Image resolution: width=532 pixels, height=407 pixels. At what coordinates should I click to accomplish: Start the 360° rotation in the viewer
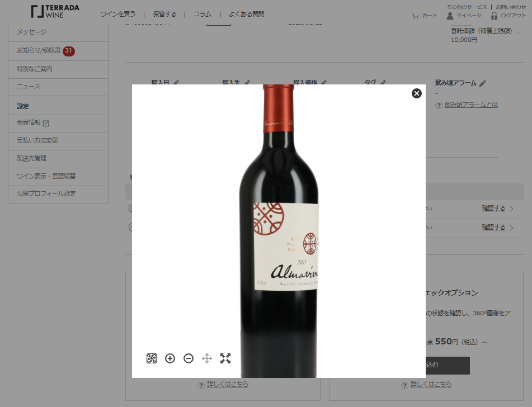152,358
